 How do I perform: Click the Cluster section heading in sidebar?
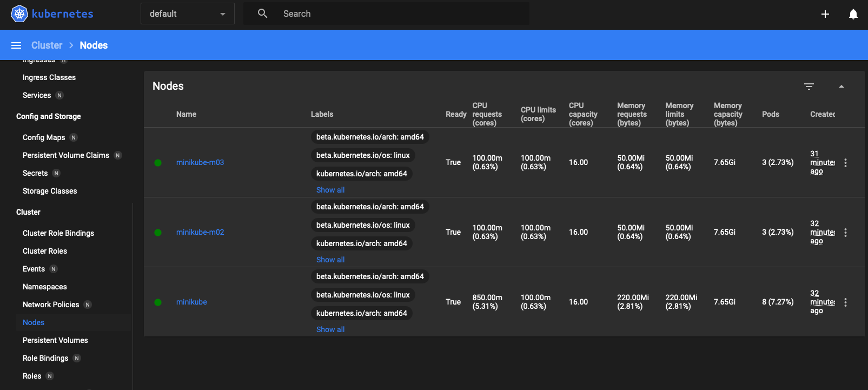click(28, 212)
